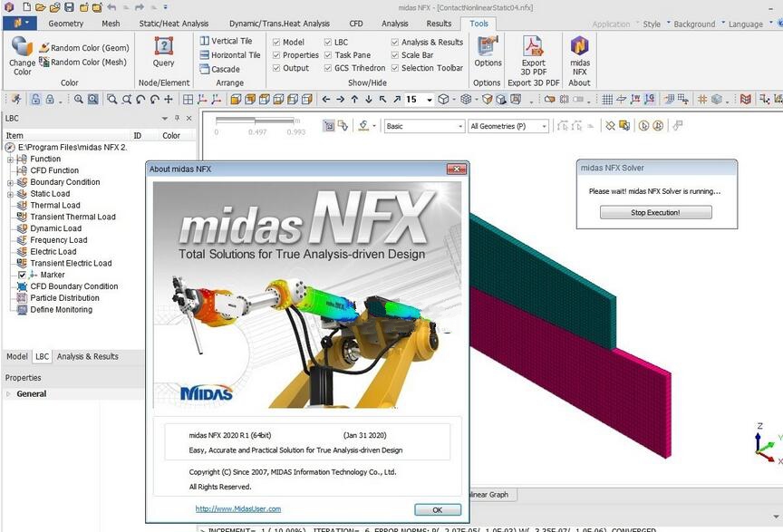This screenshot has width=783, height=532.
Task: Apply Random Color (Mesh)
Action: [82, 62]
